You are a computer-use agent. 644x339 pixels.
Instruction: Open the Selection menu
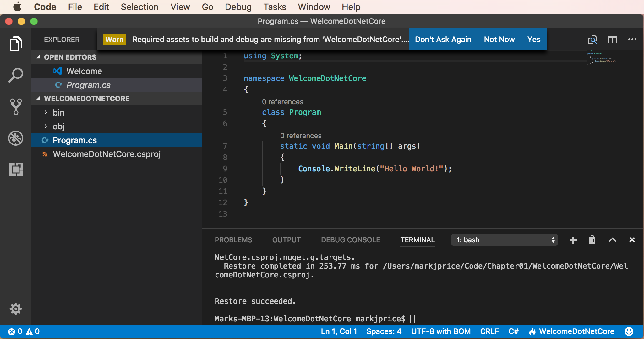(139, 7)
